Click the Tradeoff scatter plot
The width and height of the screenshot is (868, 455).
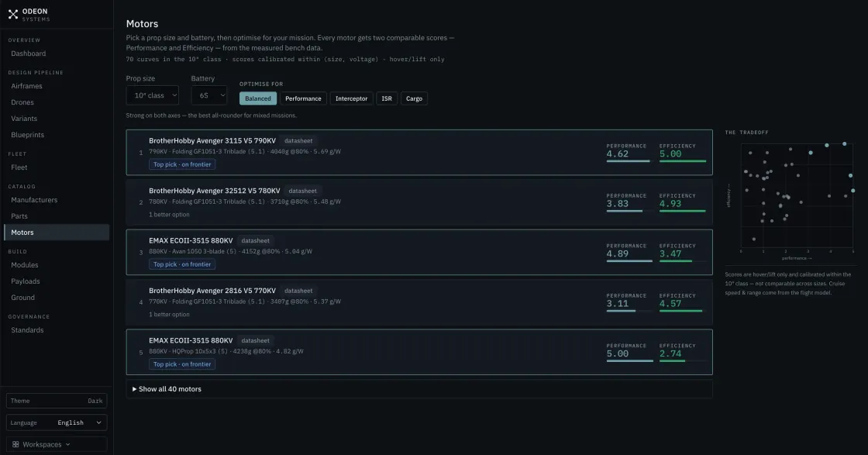(x=797, y=195)
